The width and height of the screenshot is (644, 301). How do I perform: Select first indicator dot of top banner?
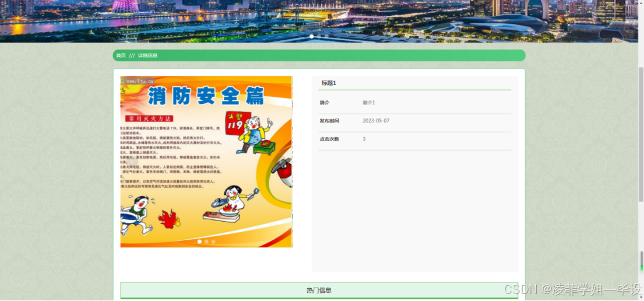coord(312,37)
